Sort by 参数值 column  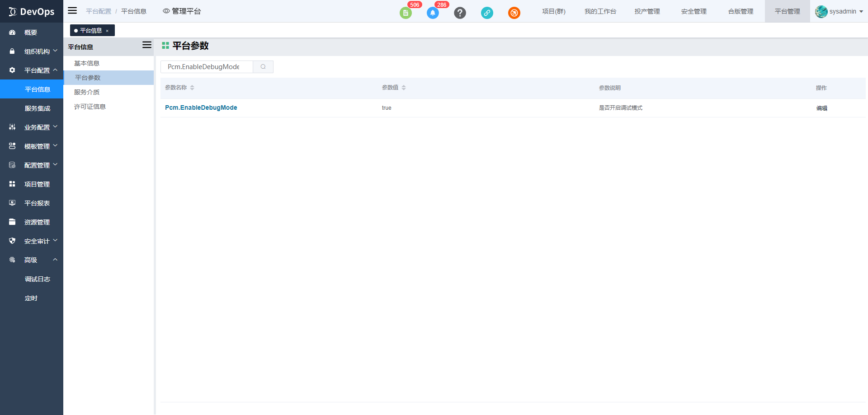tap(404, 88)
